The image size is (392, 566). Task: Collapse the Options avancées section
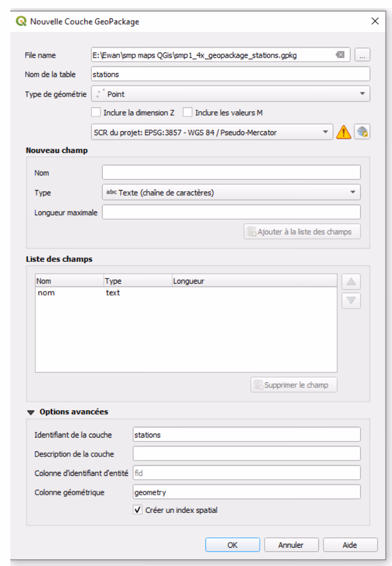[x=31, y=412]
